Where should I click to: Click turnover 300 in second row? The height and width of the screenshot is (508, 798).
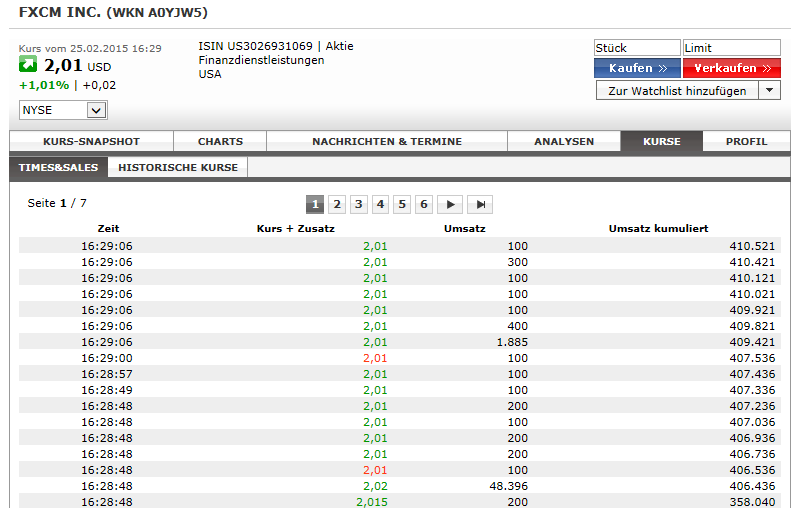click(518, 262)
